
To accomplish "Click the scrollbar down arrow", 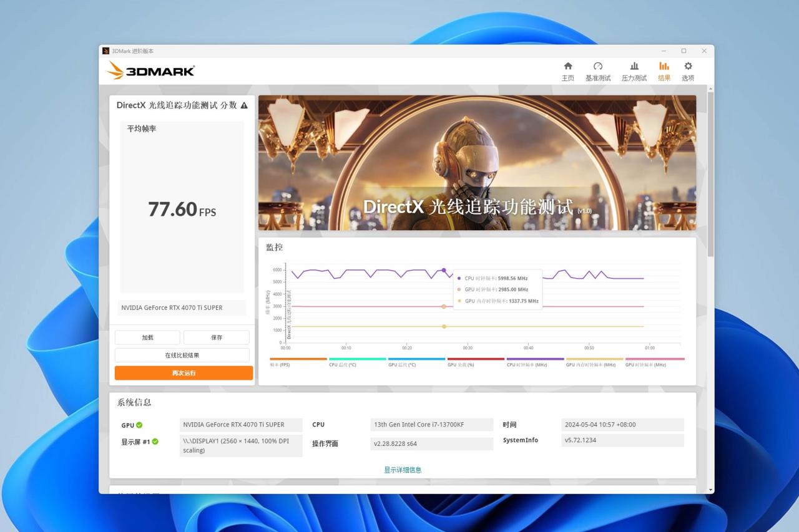I will coord(710,490).
